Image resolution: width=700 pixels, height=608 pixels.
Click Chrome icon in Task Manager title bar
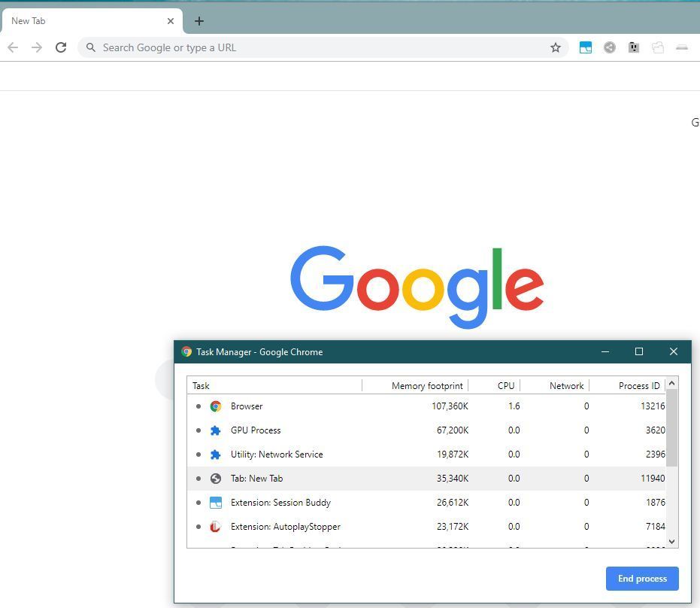point(186,351)
